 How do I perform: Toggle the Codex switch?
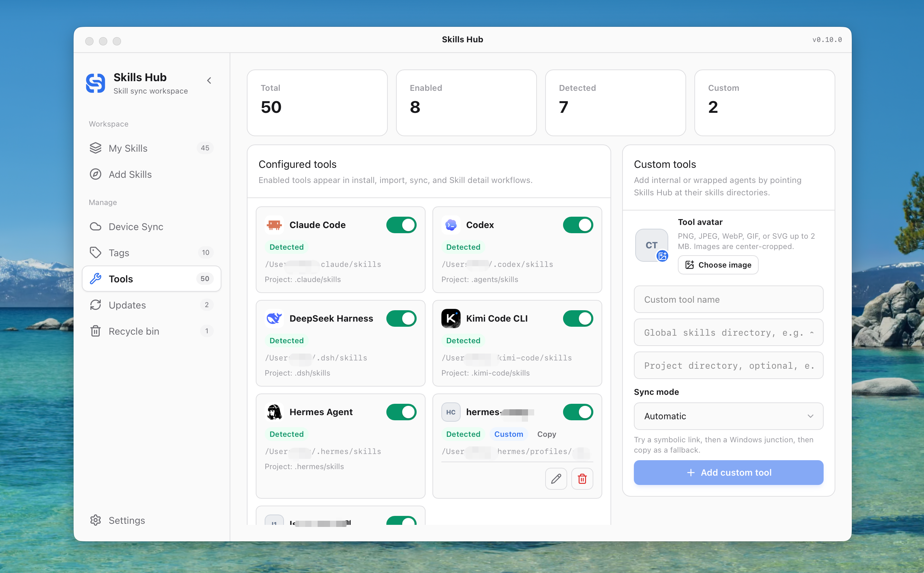pyautogui.click(x=577, y=225)
